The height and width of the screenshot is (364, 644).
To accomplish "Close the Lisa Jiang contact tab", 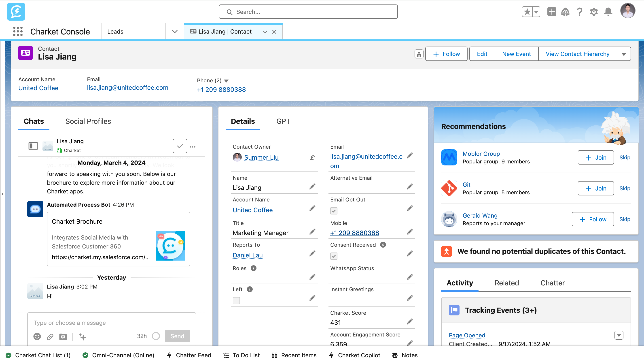I will [x=274, y=32].
